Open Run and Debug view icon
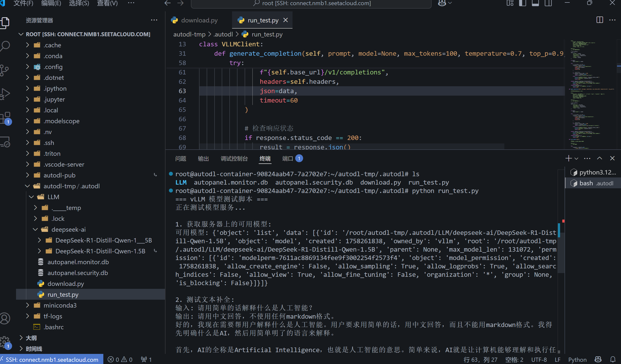 (5, 94)
